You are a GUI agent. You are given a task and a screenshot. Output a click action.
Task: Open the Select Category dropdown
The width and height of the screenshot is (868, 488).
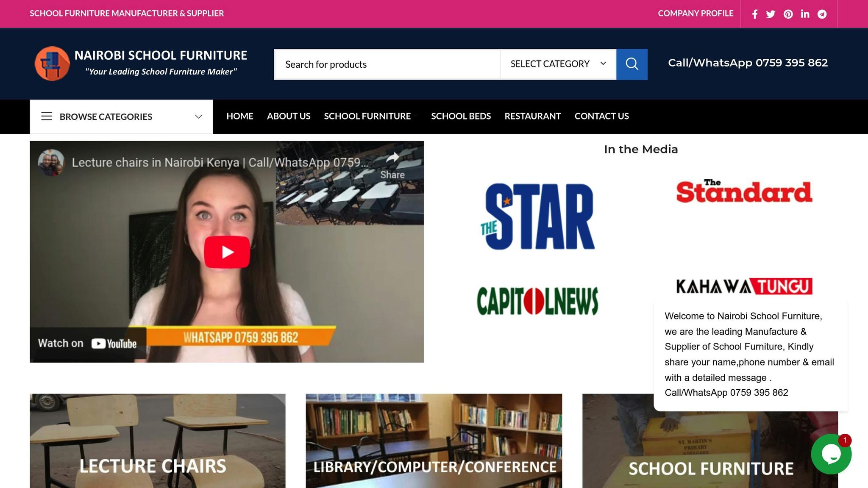pos(558,64)
